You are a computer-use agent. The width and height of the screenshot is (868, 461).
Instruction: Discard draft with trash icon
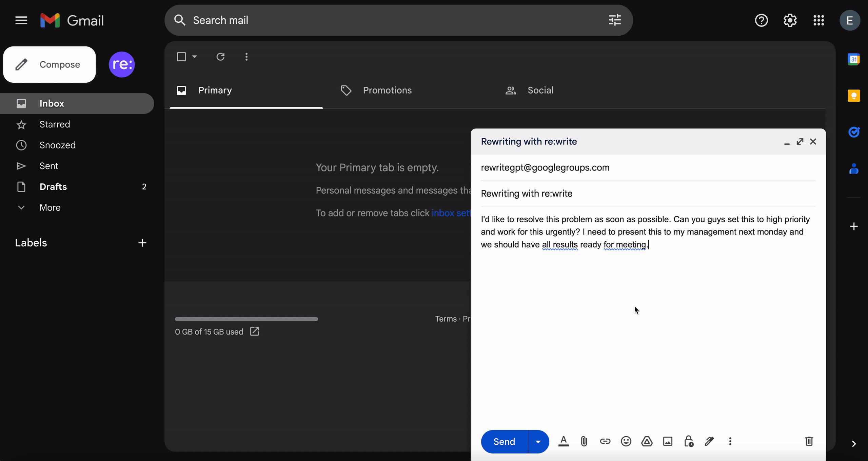(809, 441)
